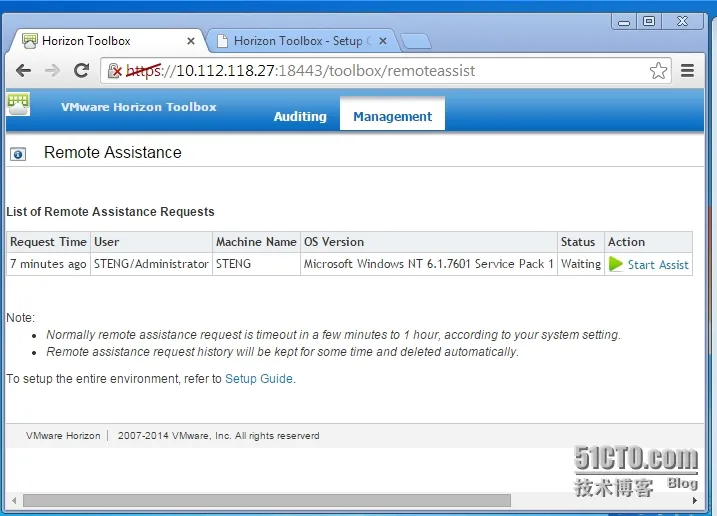Screen dimensions: 717x516
Task: Switch to the Horizon Toolbox browser tab
Action: pos(105,41)
